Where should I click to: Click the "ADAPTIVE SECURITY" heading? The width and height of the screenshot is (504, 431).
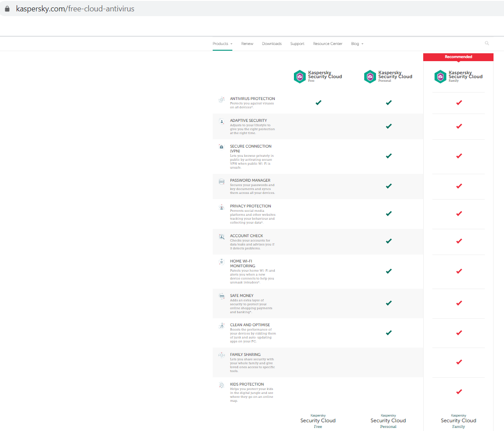[x=249, y=121]
